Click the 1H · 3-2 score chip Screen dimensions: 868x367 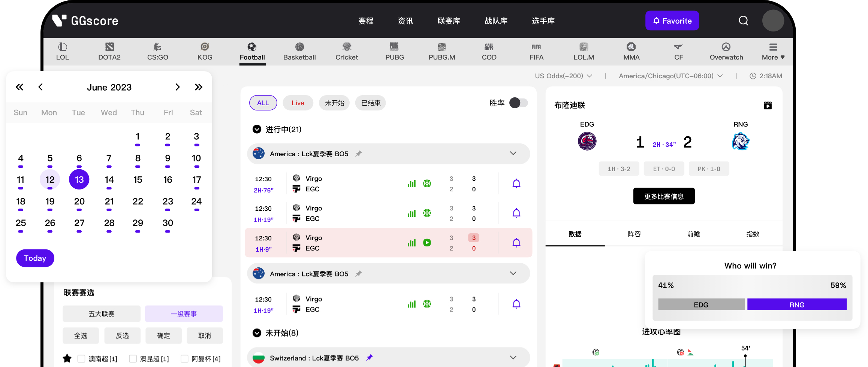619,169
